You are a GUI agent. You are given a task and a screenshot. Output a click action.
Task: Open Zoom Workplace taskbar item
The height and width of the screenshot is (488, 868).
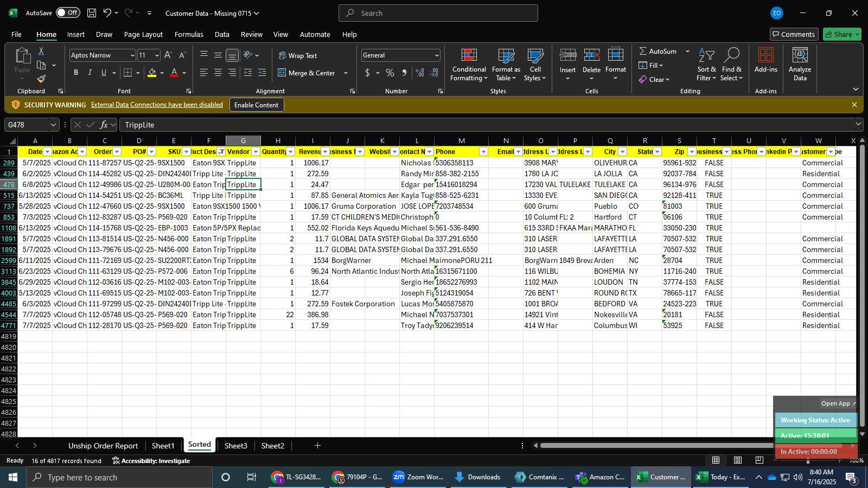pos(418,477)
